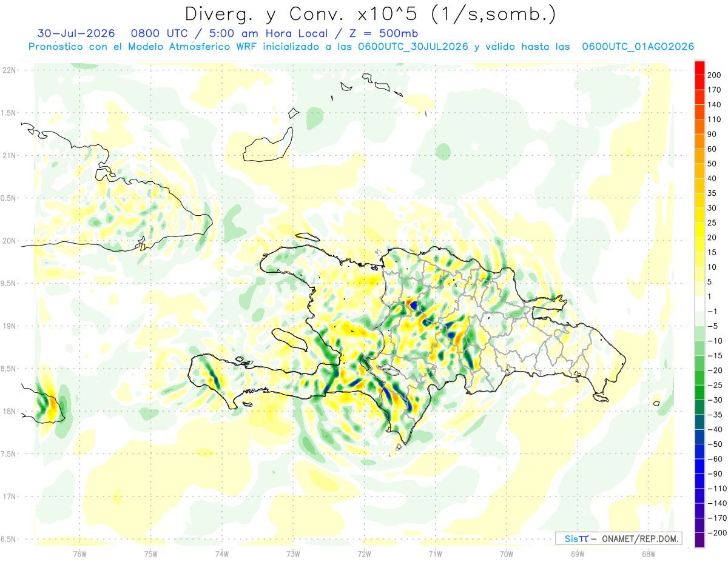The width and height of the screenshot is (728, 562).
Task: Click "Pronóstico con el Modelo Atmósferico WRF" text
Action: [x=143, y=47]
